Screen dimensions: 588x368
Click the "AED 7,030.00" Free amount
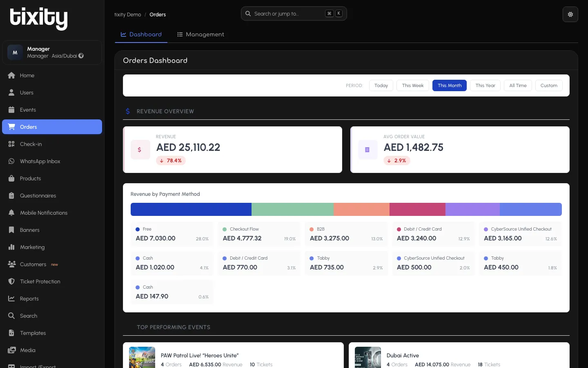coord(156,238)
